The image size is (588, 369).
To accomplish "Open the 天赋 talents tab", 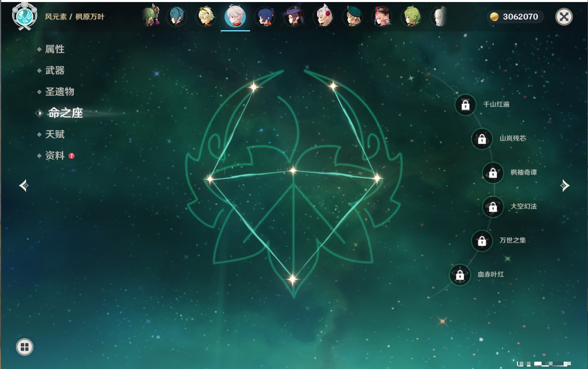I will coord(55,134).
